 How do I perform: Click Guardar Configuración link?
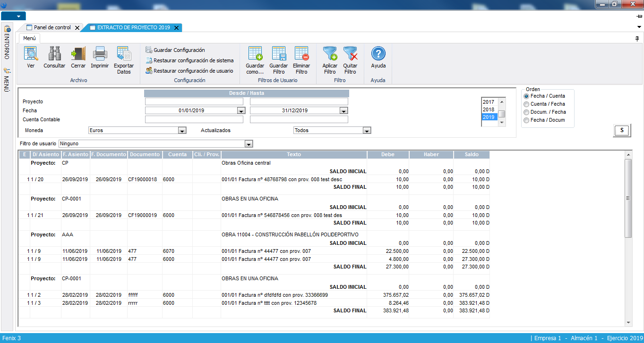click(x=179, y=50)
